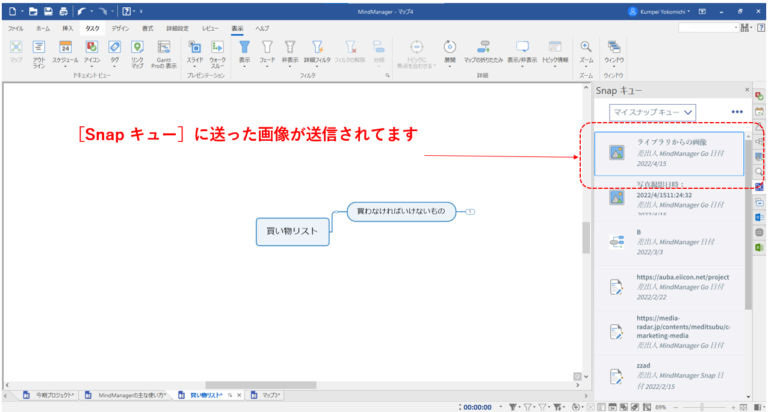
Task: Click the status bar zoom out minus button
Action: [x=676, y=407]
